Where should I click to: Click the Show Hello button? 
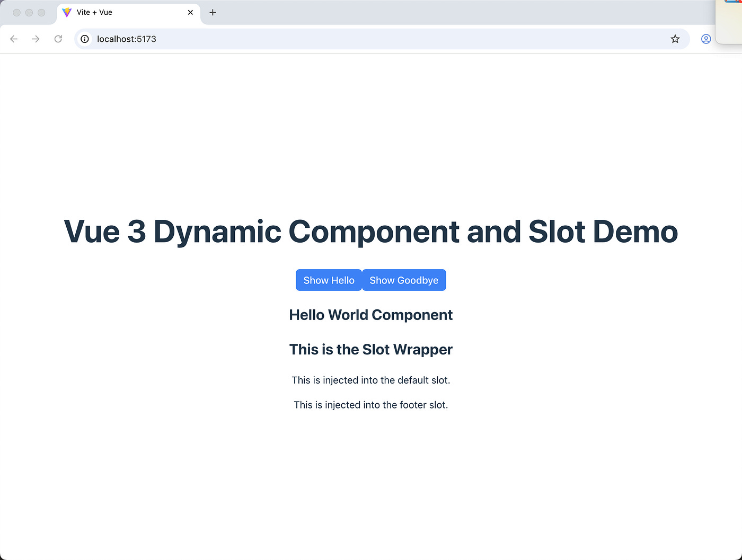(329, 280)
